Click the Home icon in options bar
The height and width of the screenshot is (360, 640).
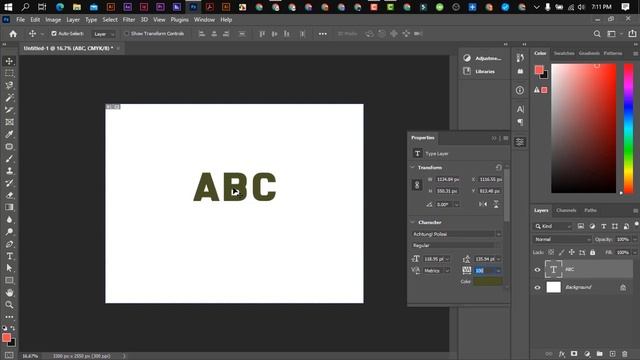(x=13, y=34)
